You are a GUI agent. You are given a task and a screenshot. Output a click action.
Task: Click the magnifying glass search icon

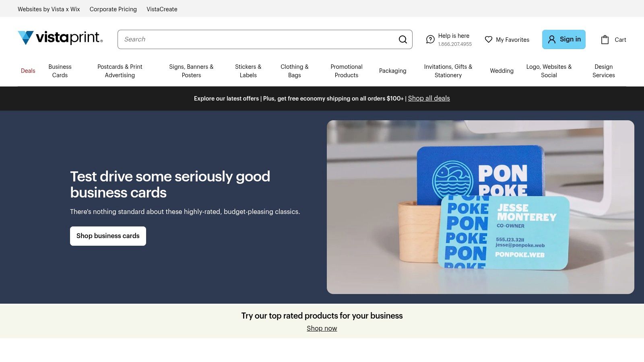click(402, 39)
